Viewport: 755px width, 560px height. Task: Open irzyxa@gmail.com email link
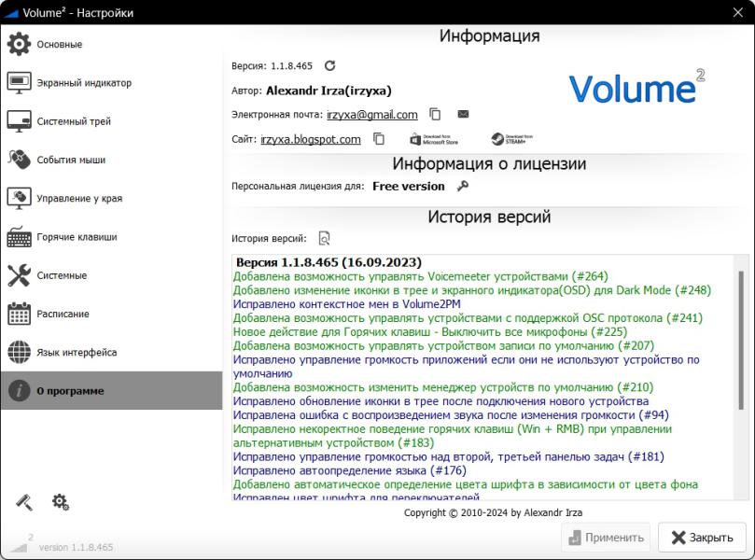(x=371, y=115)
